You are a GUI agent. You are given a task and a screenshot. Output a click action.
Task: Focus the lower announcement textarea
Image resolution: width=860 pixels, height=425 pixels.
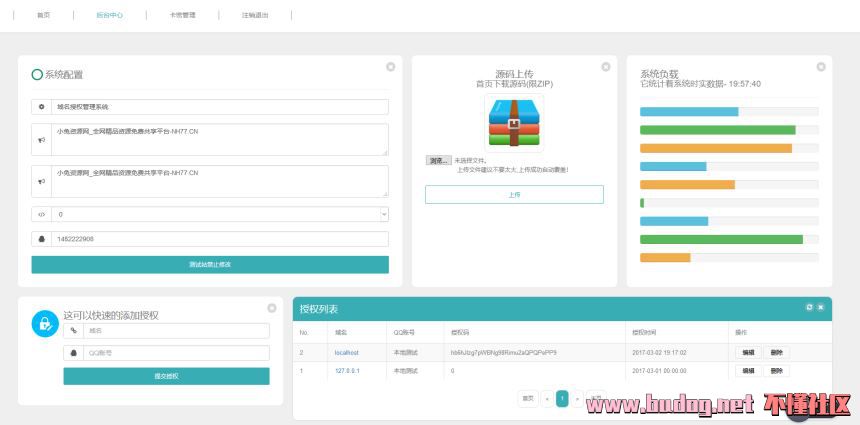point(220,182)
